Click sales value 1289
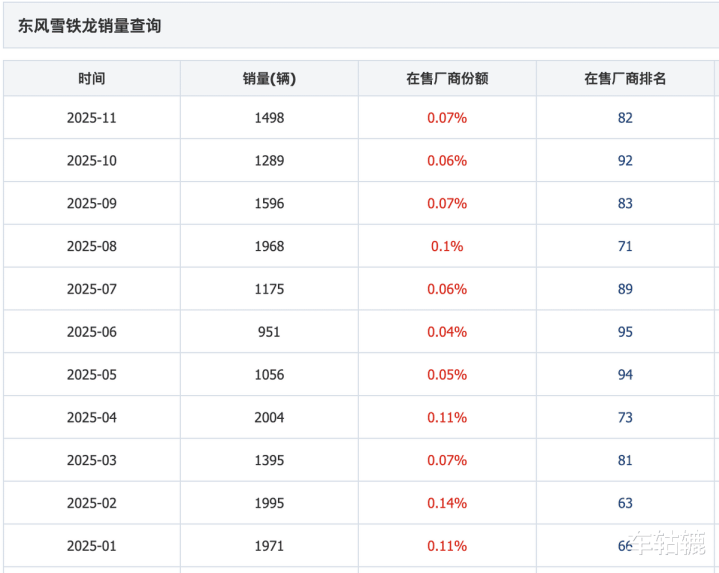This screenshot has height=573, width=719. (x=269, y=160)
